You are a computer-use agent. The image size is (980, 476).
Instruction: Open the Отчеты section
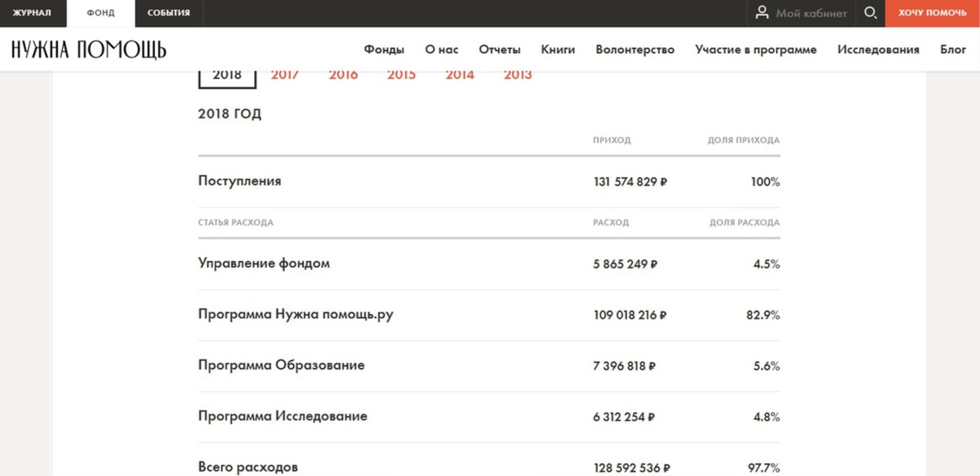(500, 50)
